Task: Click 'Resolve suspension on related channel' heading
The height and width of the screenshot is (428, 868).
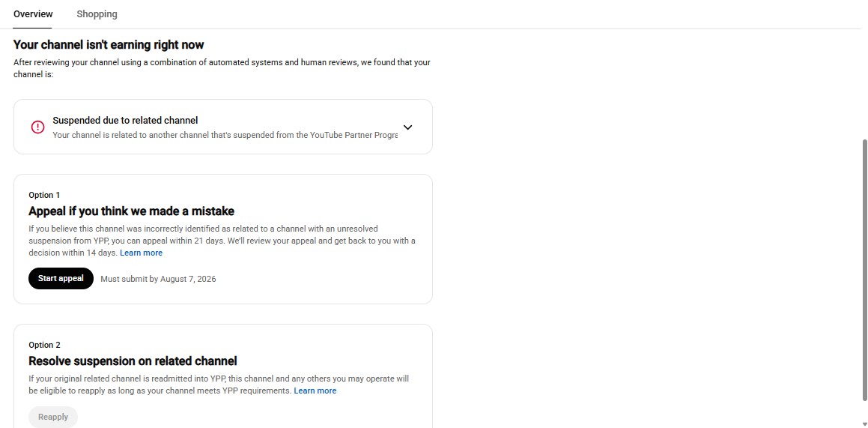Action: tap(133, 361)
